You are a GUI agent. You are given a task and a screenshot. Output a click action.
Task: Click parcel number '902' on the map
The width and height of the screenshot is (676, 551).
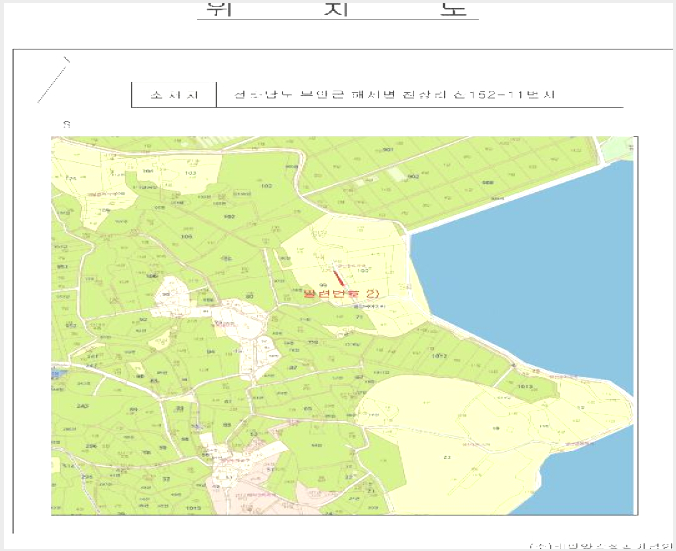tap(413, 176)
